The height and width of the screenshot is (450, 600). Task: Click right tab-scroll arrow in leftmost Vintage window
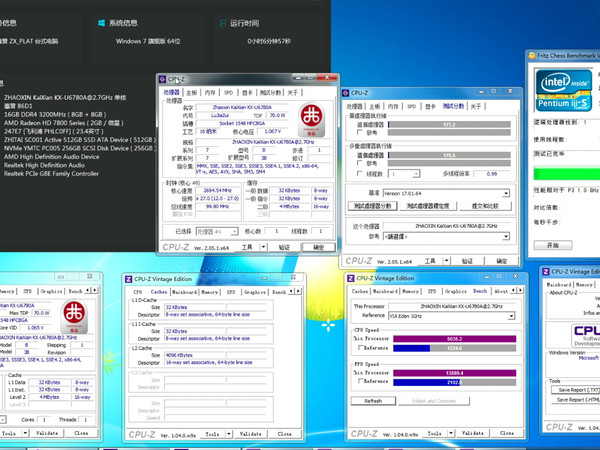point(94,290)
